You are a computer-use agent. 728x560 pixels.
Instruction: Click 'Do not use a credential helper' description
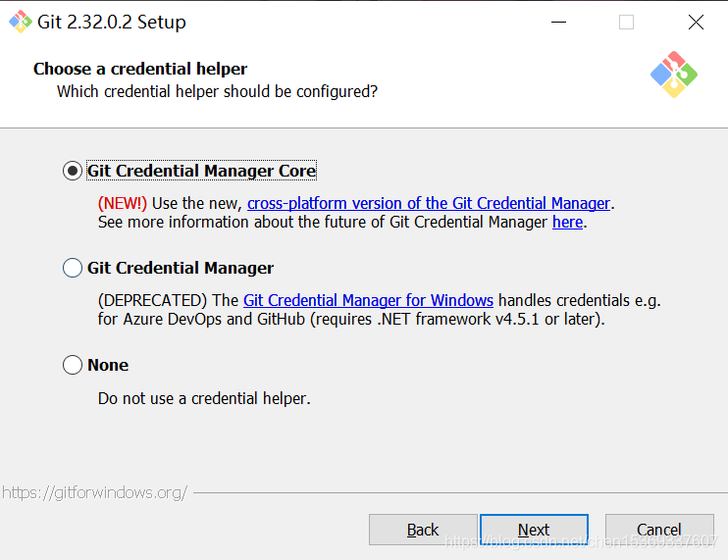[204, 398]
